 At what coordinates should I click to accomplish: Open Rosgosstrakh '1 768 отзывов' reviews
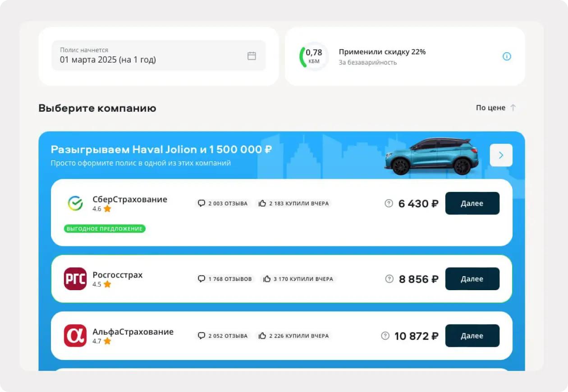pyautogui.click(x=225, y=279)
